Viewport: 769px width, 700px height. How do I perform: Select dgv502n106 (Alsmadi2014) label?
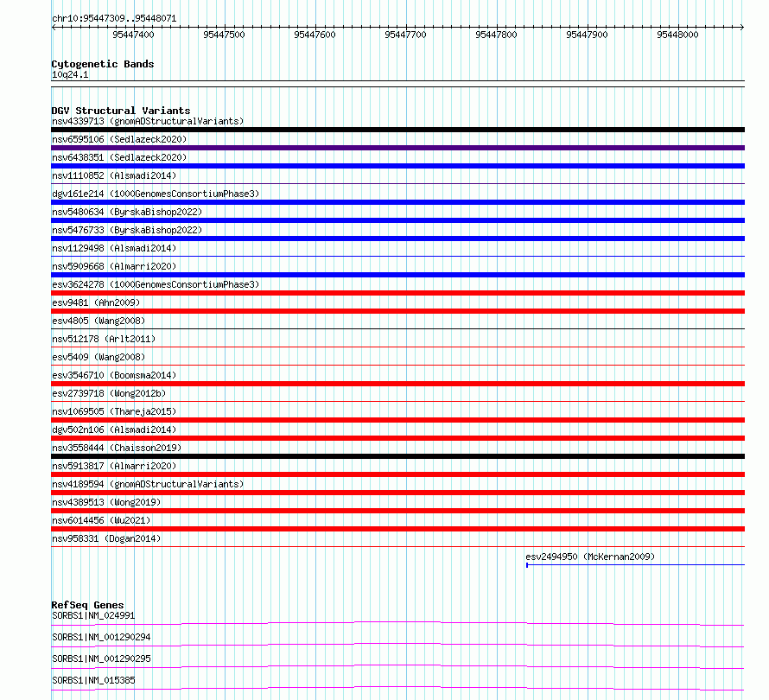point(114,430)
